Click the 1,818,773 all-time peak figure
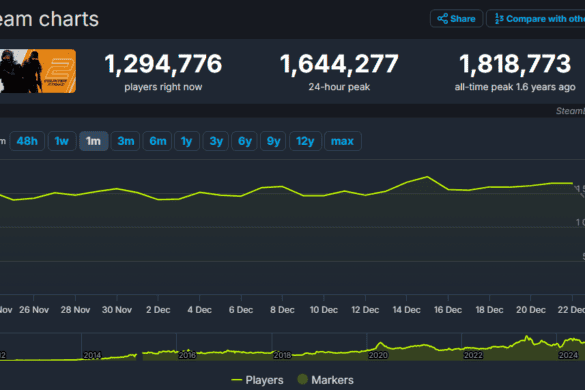Viewport: 585px width, 390px height. (x=515, y=64)
